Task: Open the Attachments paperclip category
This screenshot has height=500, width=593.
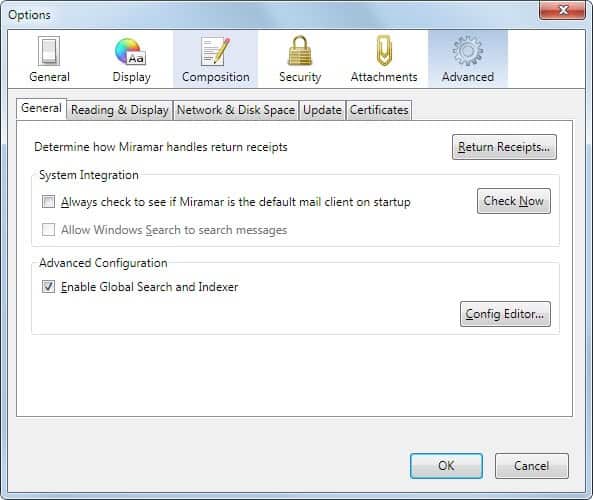Action: tap(384, 59)
